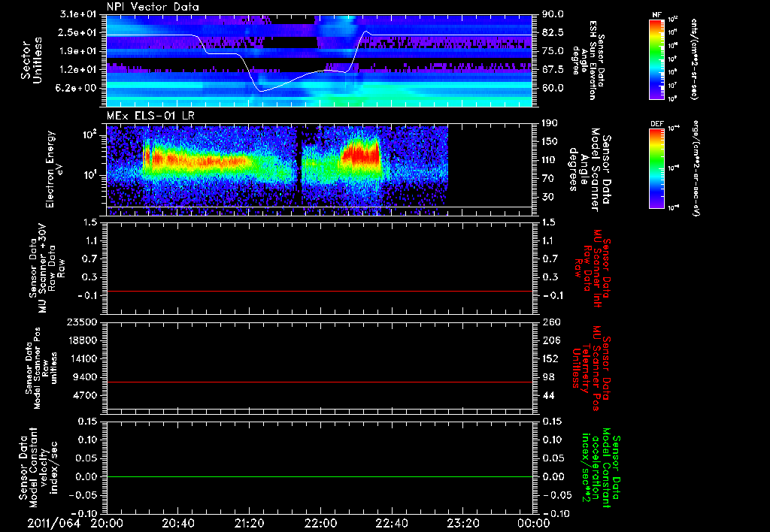
Task: Click the DEF color scale bar
Action: pyautogui.click(x=656, y=168)
